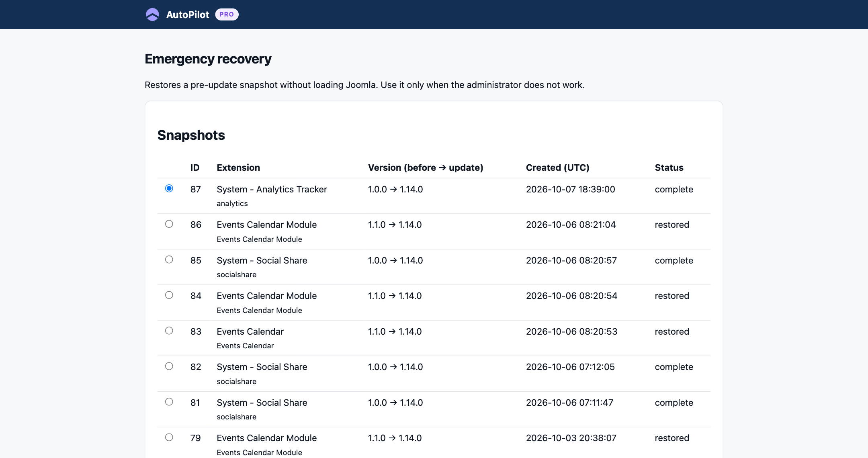Select snapshot 84 radio button
This screenshot has width=868, height=458.
click(169, 295)
